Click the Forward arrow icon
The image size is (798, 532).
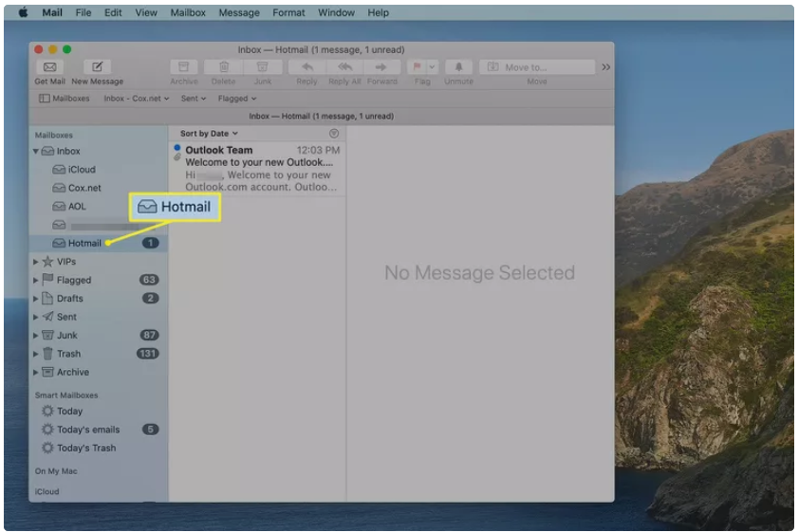tap(381, 67)
